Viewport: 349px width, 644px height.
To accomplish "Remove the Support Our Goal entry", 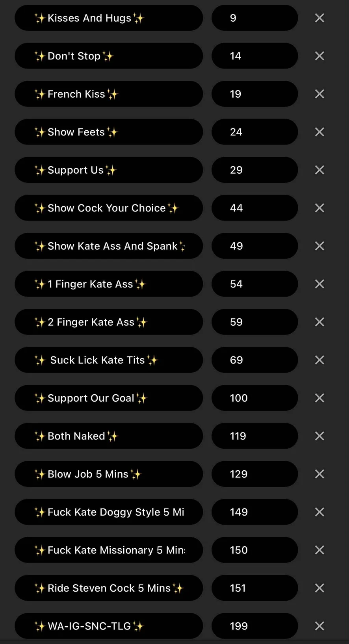I will pyautogui.click(x=319, y=398).
